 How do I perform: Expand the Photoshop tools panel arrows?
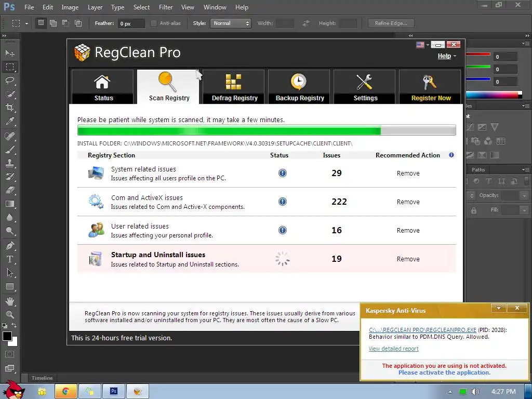[4, 36]
